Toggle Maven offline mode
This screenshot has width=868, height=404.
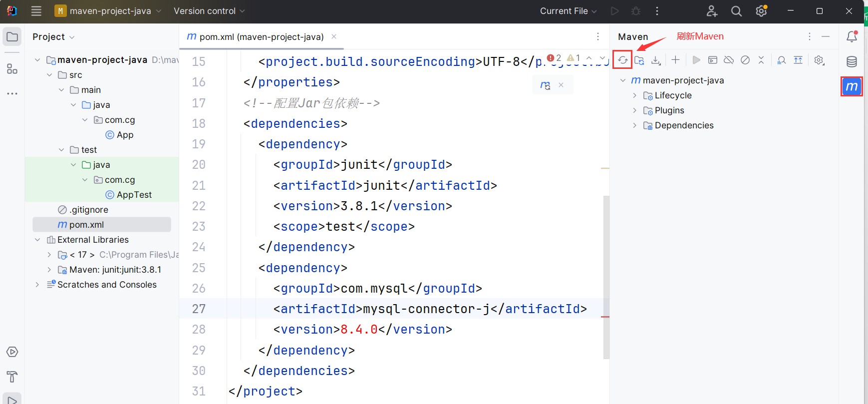pos(729,60)
